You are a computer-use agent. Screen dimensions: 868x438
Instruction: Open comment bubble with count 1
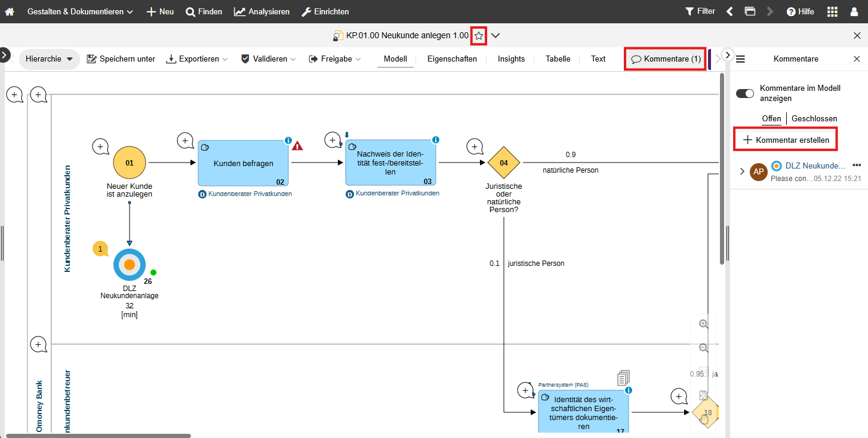(100, 249)
